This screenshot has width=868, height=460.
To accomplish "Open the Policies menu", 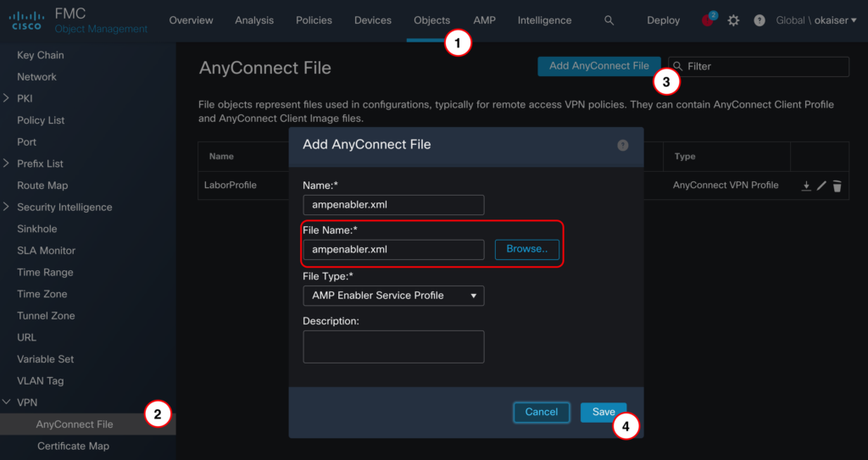I will [x=314, y=20].
